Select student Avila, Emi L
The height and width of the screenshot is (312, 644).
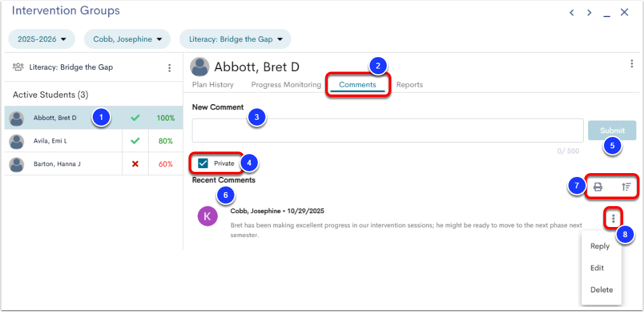(x=93, y=141)
